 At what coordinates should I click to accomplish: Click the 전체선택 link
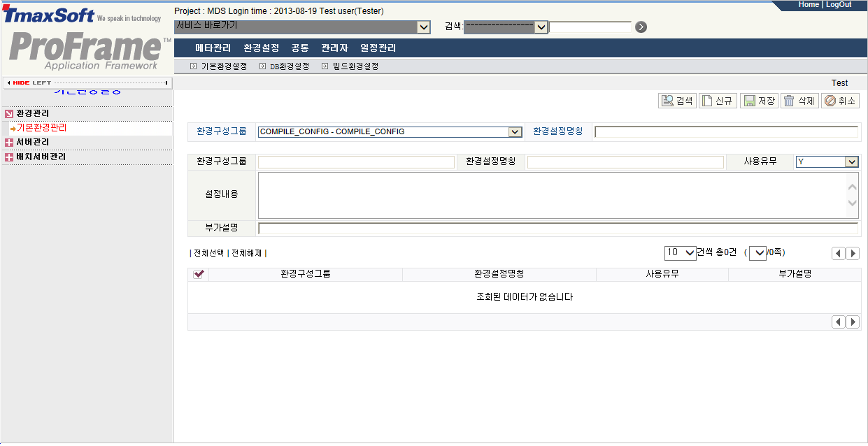[208, 253]
